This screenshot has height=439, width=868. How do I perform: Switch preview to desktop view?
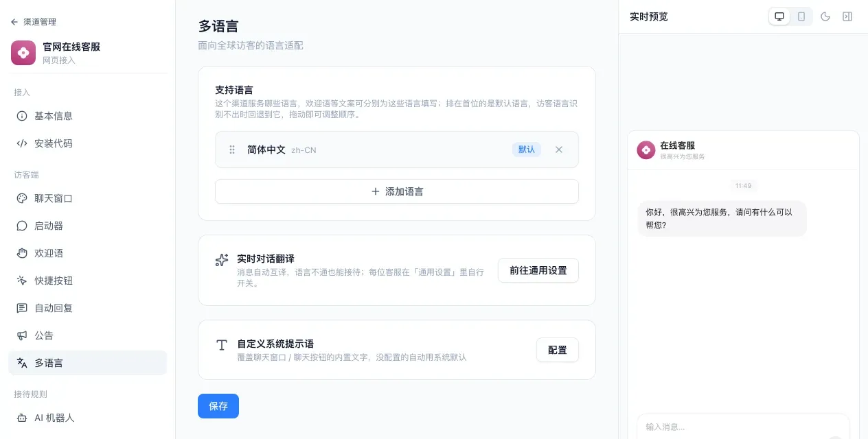pyautogui.click(x=779, y=16)
